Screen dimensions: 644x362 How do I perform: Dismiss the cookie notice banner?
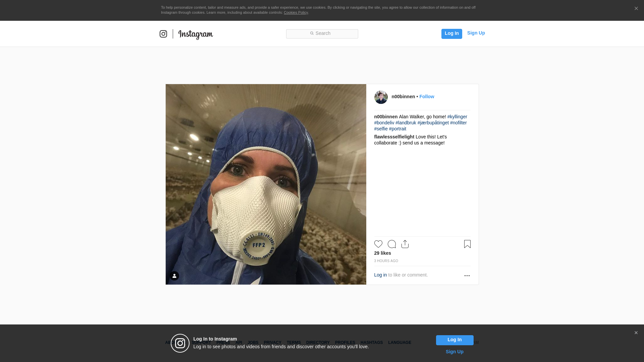(636, 9)
